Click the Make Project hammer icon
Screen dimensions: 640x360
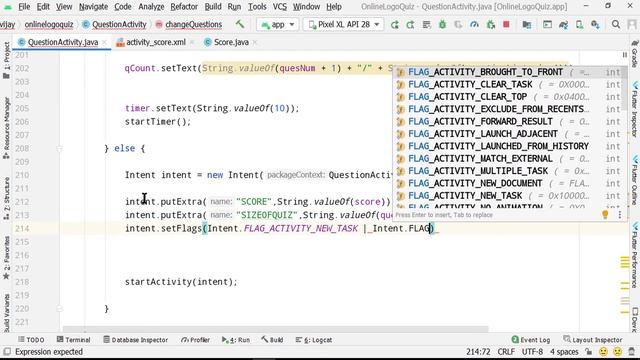240,24
